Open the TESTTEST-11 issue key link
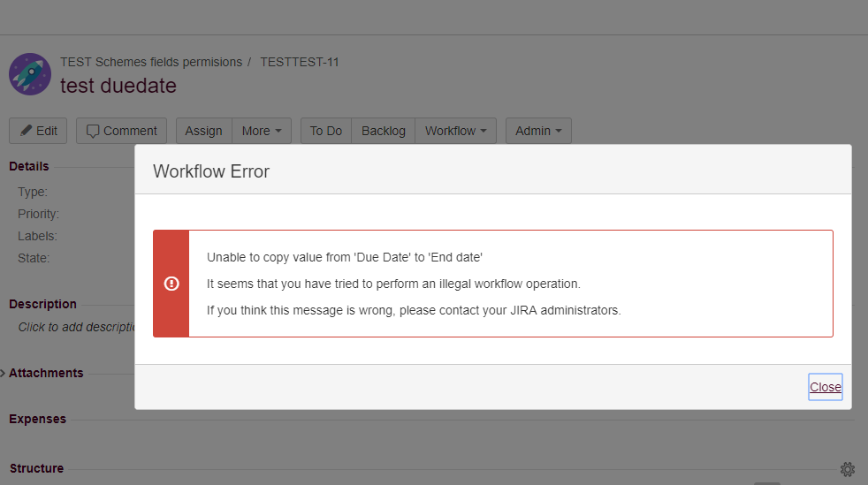 coord(300,62)
